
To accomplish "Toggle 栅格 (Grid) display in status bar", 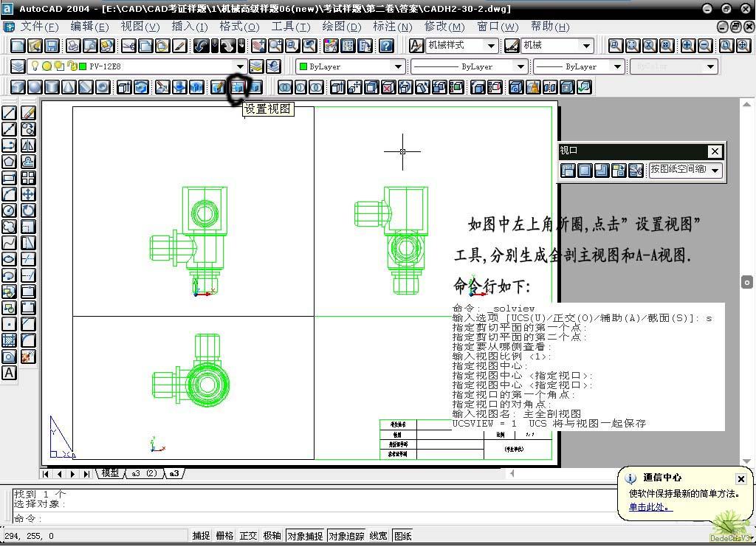I will pyautogui.click(x=224, y=536).
